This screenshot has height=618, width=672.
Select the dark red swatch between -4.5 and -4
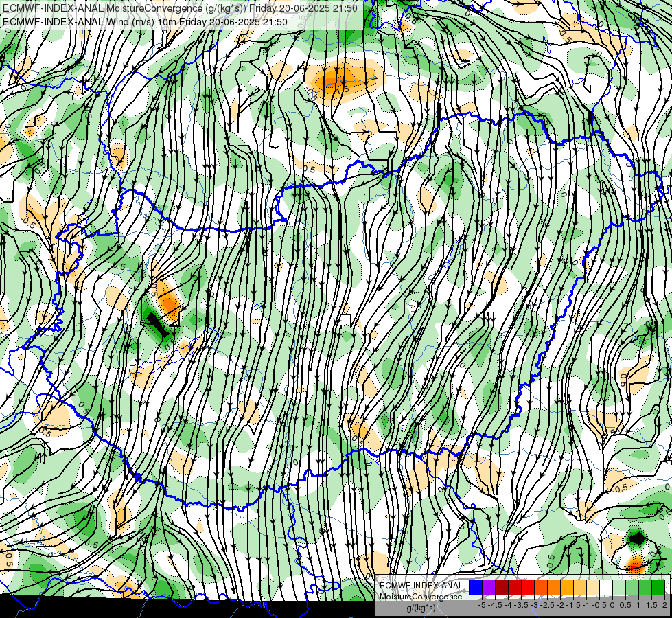pos(502,588)
